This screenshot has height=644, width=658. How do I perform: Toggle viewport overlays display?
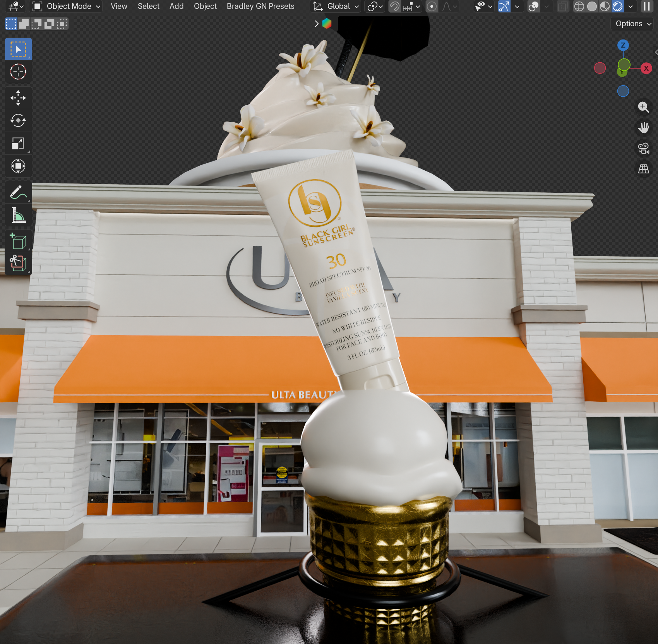pyautogui.click(x=534, y=6)
